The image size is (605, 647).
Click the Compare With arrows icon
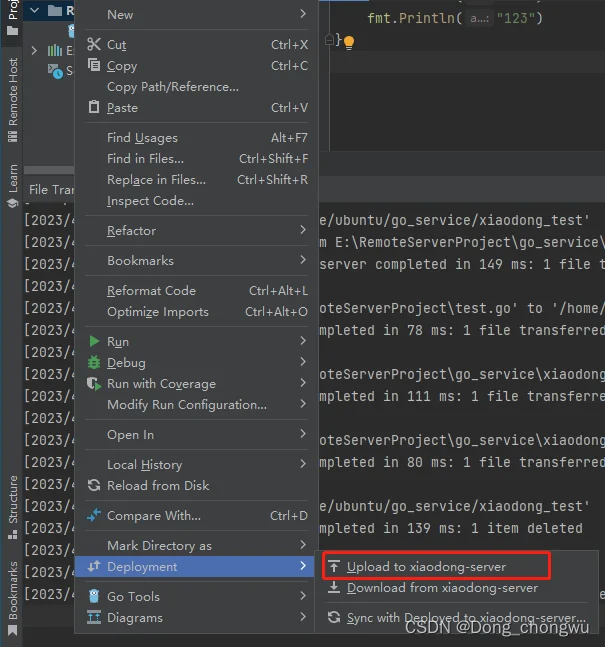[x=94, y=516]
